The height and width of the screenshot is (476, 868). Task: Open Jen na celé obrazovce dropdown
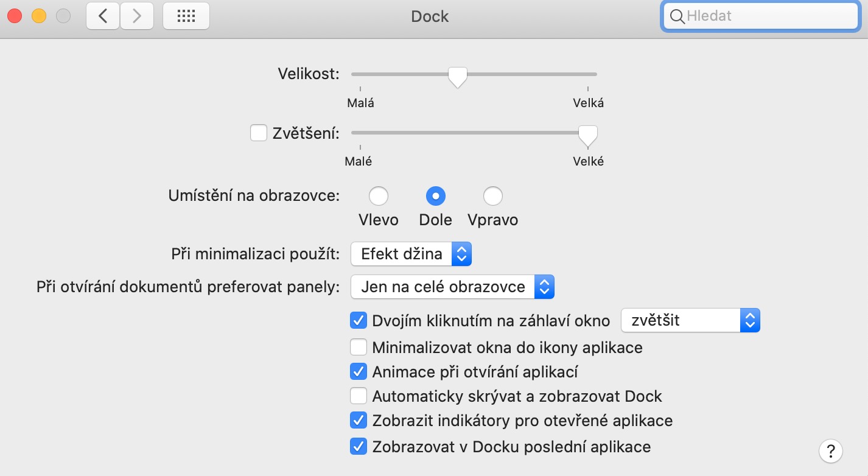pyautogui.click(x=452, y=287)
